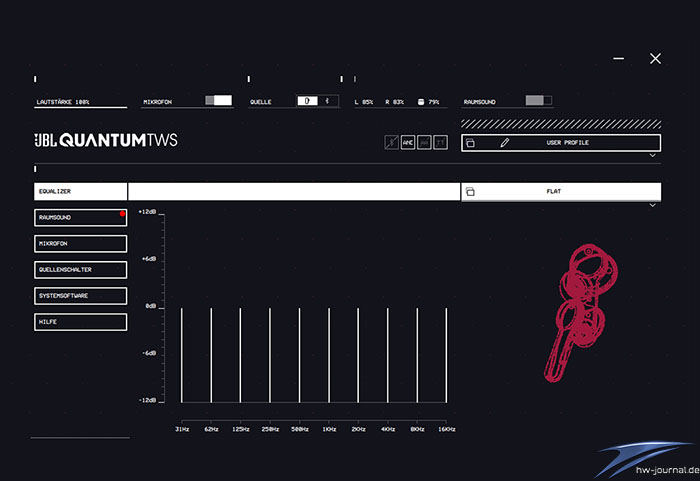Minimize the JBL QuantumENGINE window
Screen dimensions: 700x481
(618, 59)
